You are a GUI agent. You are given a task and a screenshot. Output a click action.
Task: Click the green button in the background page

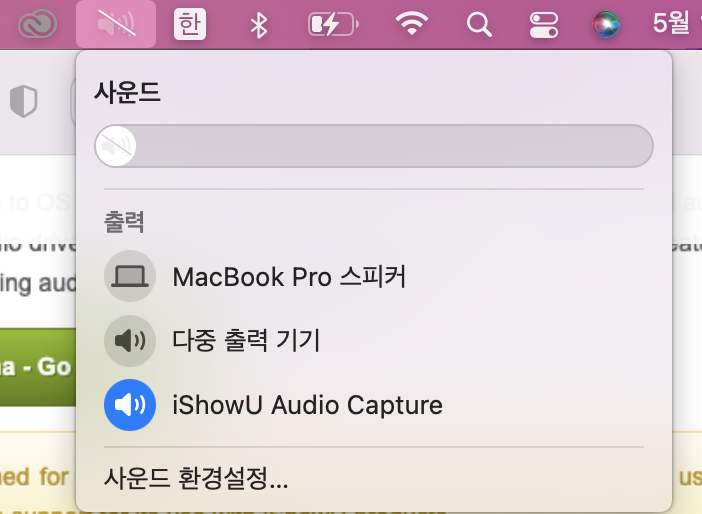point(38,367)
